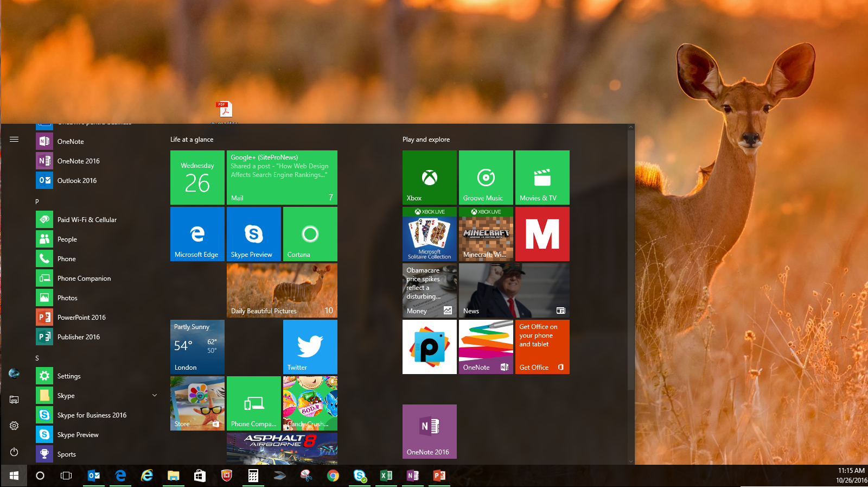Screen dimensions: 868x487
Task: Open Outlook from the taskbar
Action: (x=94, y=476)
